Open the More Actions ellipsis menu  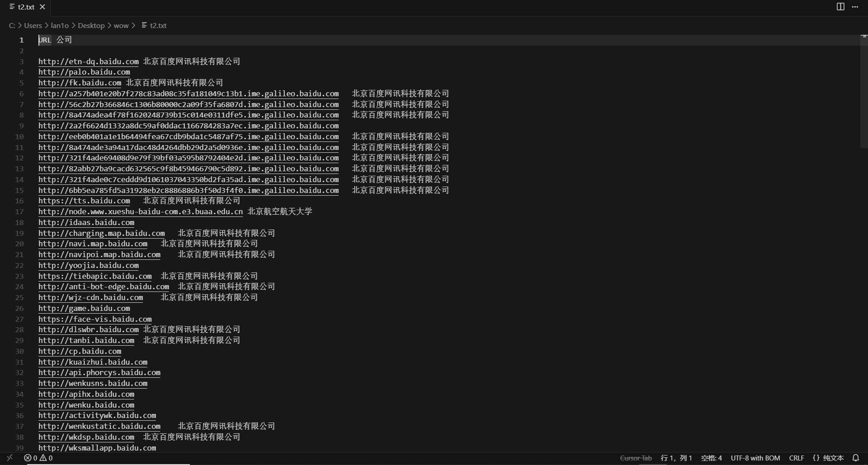coord(855,7)
